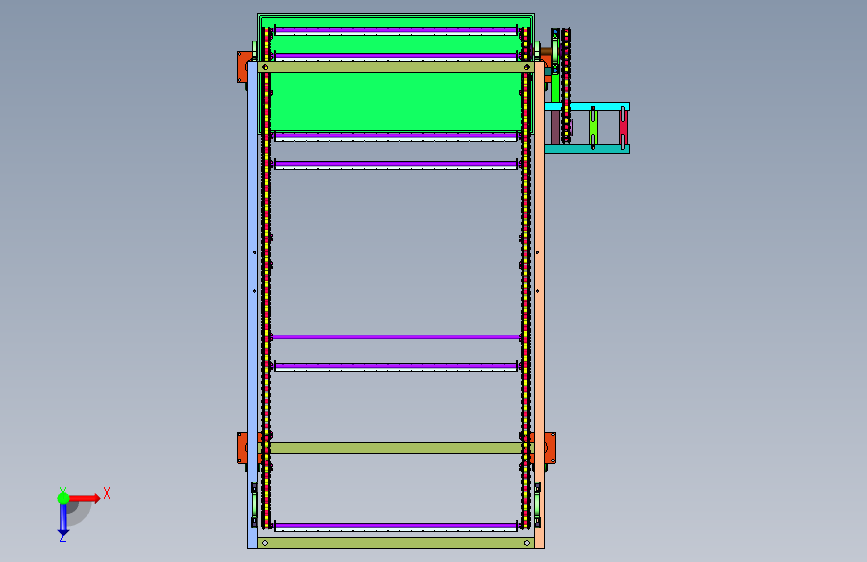Viewport: 867px width, 562px height.
Task: Select the cyan motor bracket top plate
Action: coord(587,106)
